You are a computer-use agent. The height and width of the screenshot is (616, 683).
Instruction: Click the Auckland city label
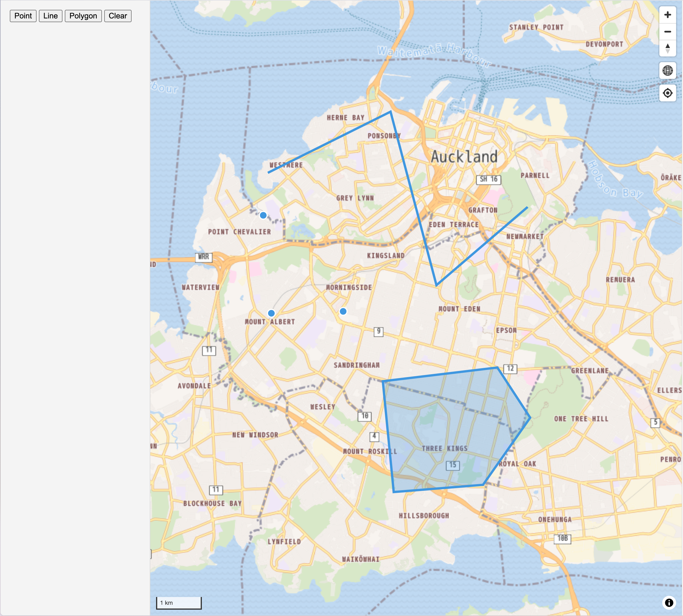(x=464, y=157)
